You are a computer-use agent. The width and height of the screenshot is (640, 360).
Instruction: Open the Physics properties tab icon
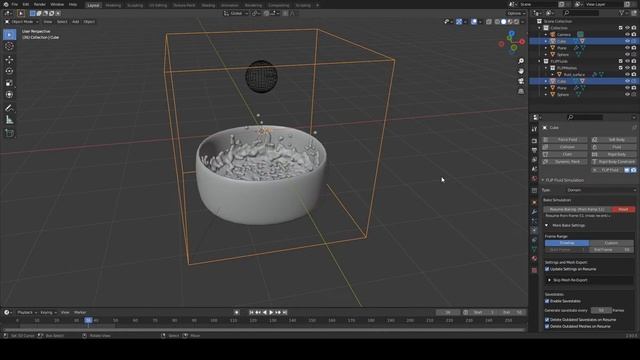pyautogui.click(x=534, y=231)
